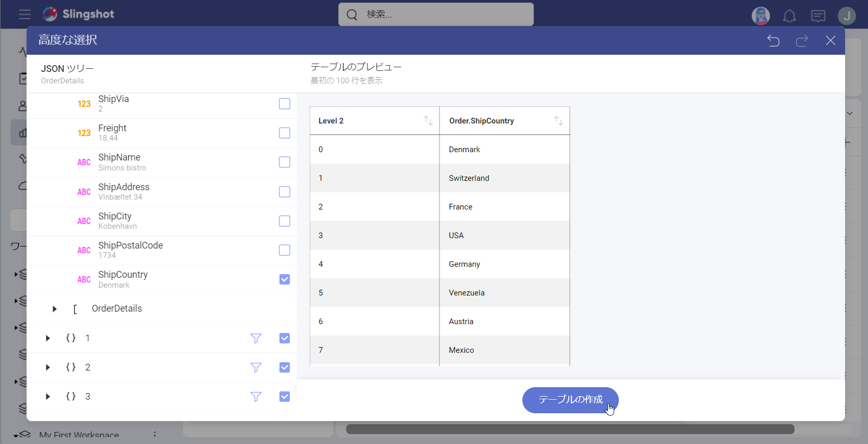Click ABC type icon for ShipCity
Image resolution: width=868 pixels, height=444 pixels.
point(84,221)
